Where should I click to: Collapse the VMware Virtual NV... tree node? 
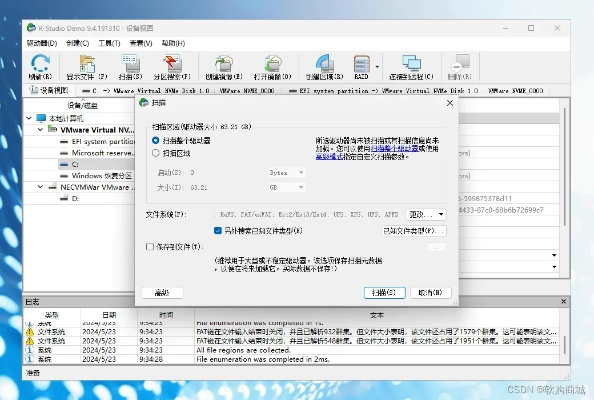point(40,130)
